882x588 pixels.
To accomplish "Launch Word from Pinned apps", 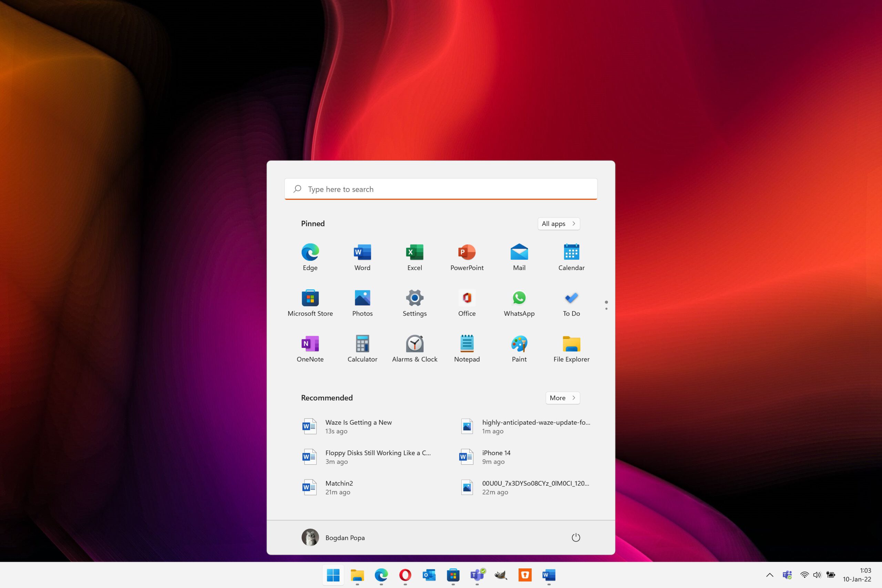I will coord(362,257).
